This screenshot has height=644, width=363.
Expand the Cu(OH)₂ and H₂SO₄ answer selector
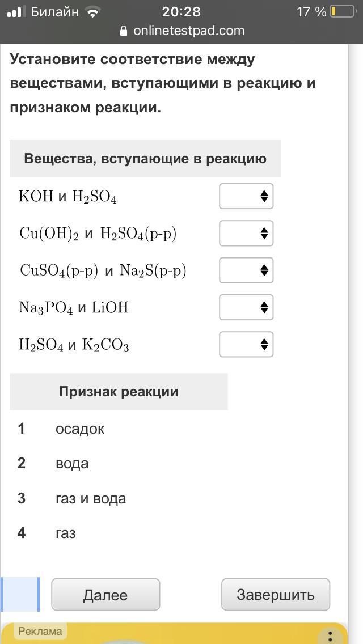coord(246,234)
